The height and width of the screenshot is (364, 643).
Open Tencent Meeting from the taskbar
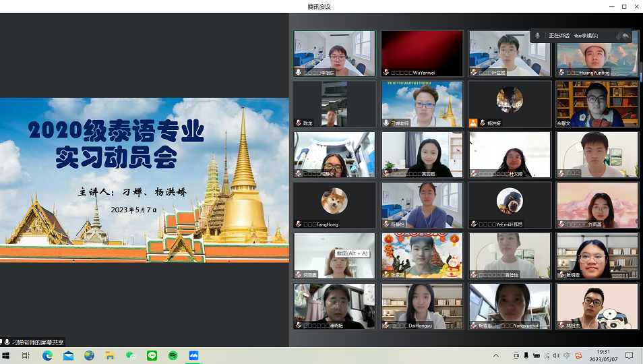pos(193,355)
